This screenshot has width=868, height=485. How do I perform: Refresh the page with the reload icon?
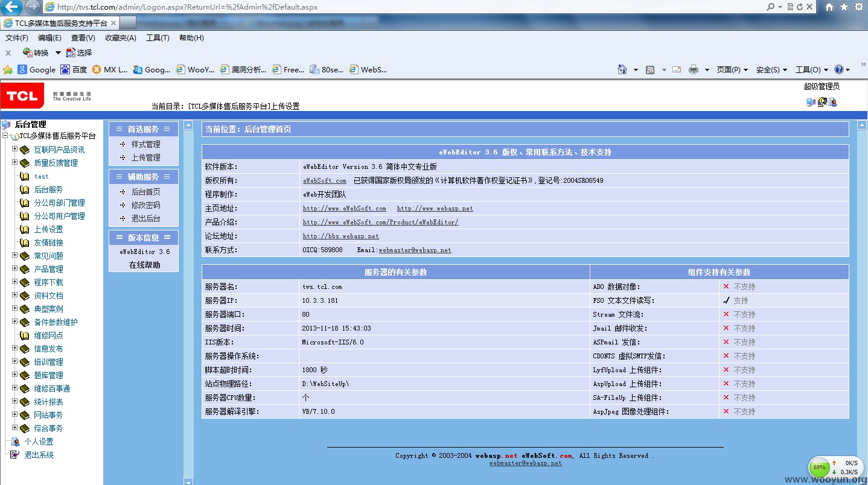(800, 7)
